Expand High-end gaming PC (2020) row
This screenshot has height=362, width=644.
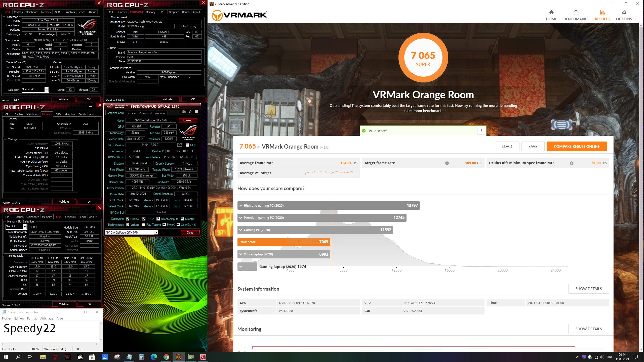(x=328, y=205)
